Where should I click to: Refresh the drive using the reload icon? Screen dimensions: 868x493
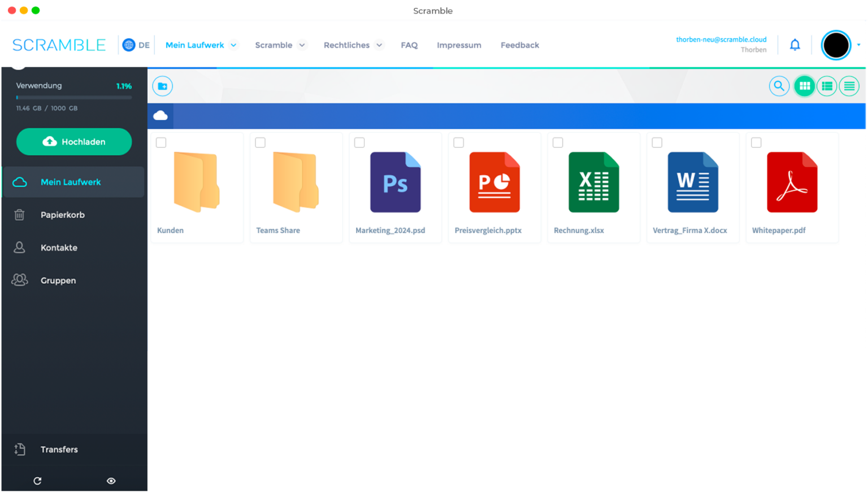[37, 481]
